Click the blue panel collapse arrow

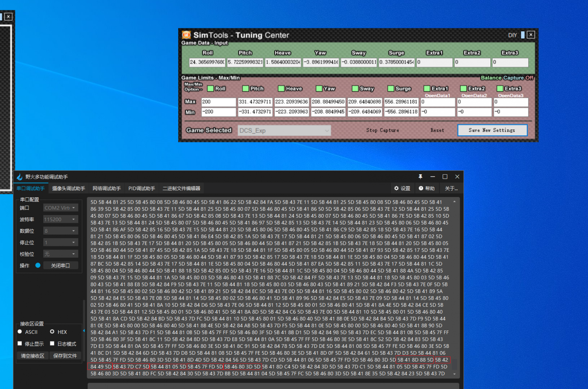point(84,331)
